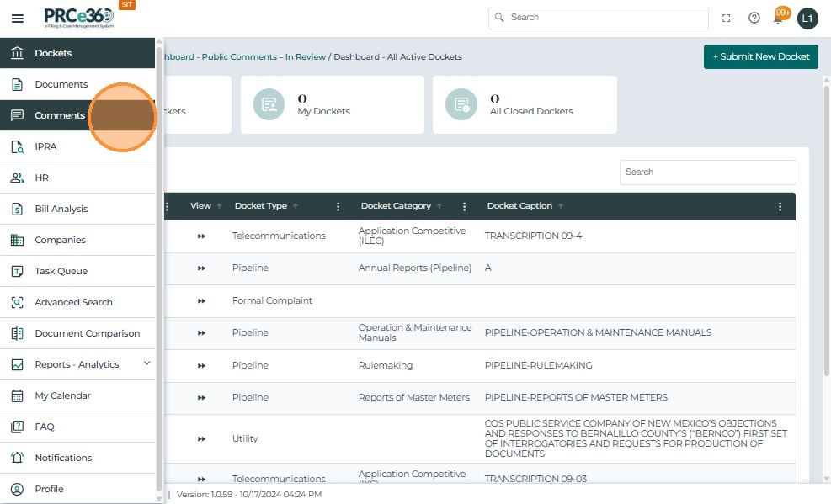Click the help question mark icon
Viewport: 831px width, 504px height.
click(754, 18)
